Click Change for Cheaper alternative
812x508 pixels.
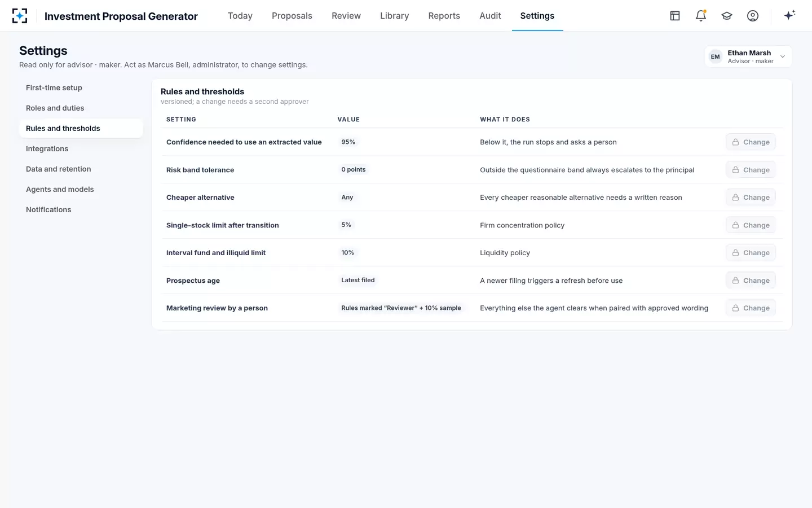(751, 198)
